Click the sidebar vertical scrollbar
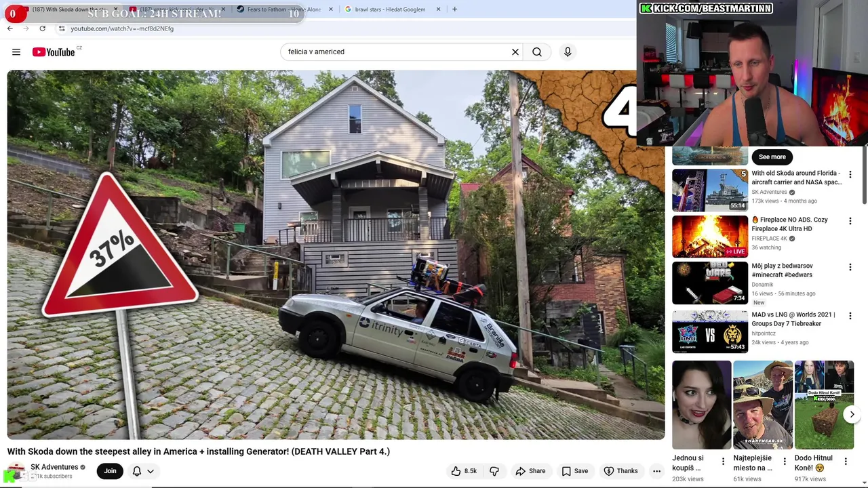Screen dimensions: 868x488 click(x=865, y=175)
